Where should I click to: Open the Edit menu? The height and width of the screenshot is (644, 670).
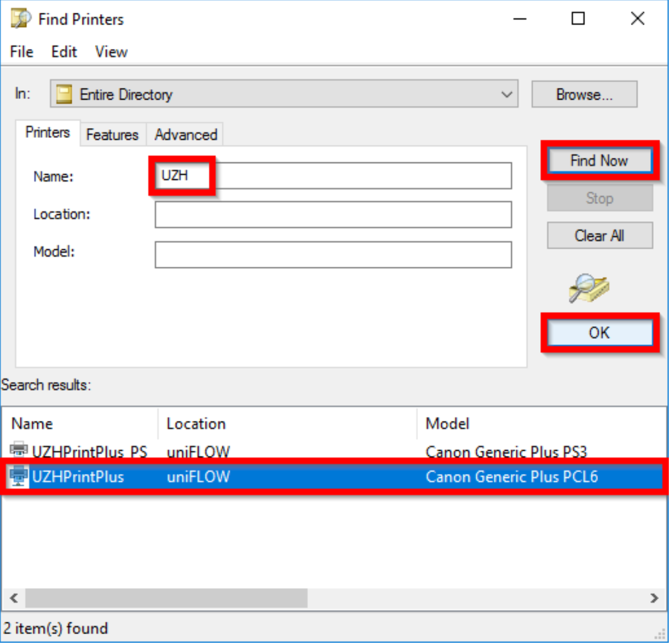click(x=63, y=52)
